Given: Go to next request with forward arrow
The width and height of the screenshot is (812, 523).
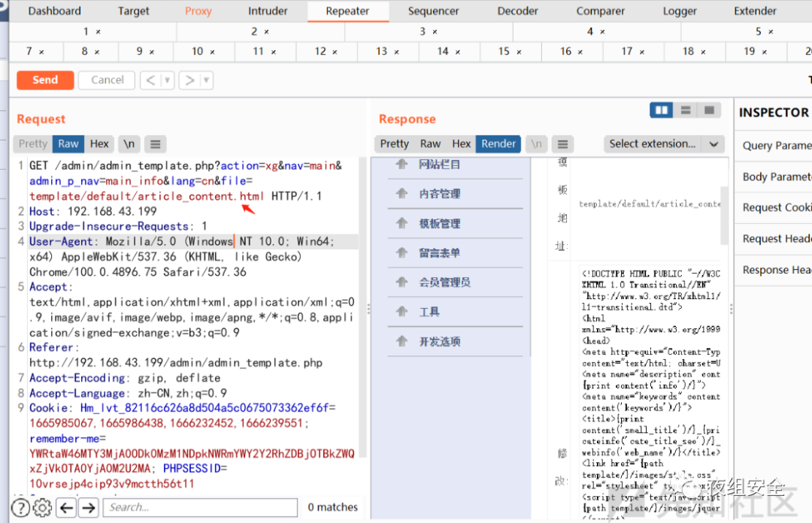Looking at the screenshot, I should [x=189, y=80].
